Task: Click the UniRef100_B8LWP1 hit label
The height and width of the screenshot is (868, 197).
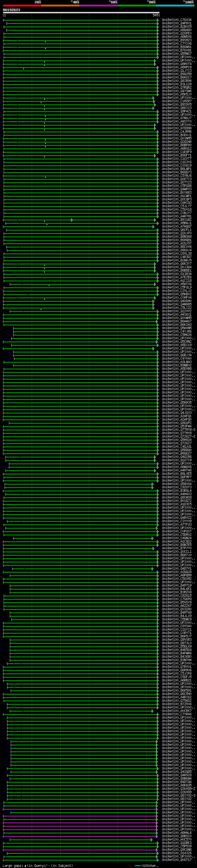Action: pyautogui.click(x=177, y=169)
